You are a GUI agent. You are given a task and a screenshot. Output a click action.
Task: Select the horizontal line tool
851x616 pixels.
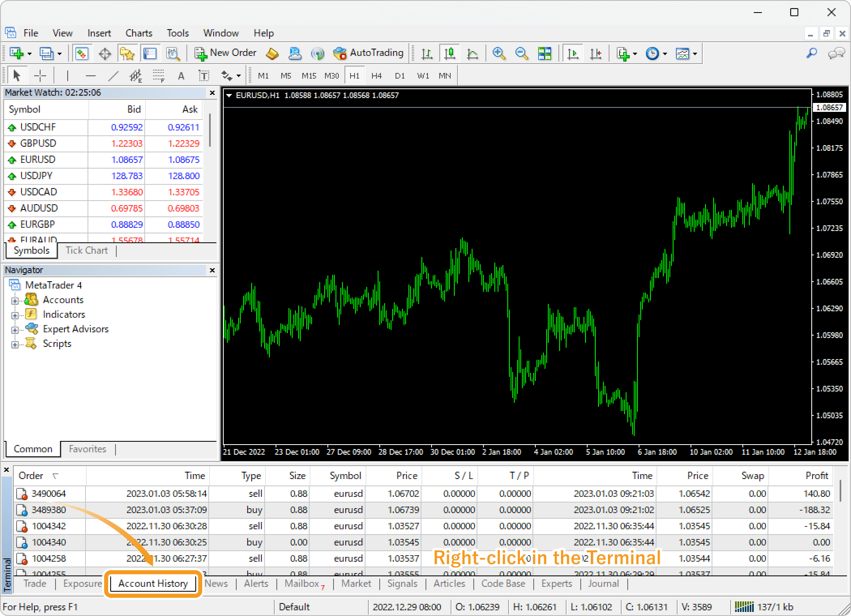91,76
